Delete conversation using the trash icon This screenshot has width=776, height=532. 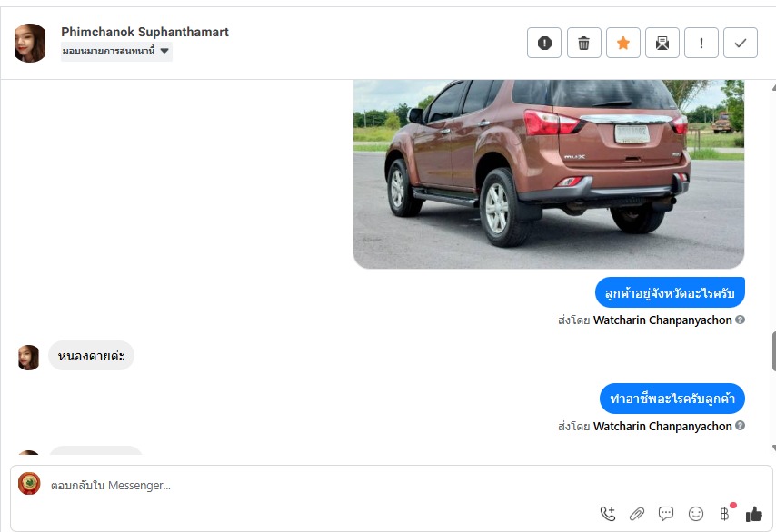(583, 43)
